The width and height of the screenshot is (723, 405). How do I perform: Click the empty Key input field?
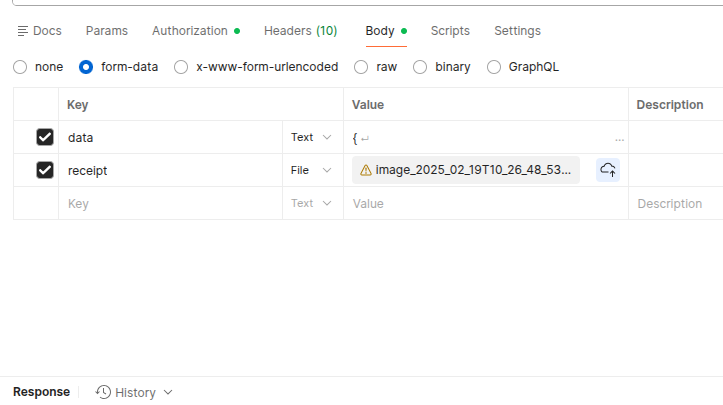pyautogui.click(x=170, y=203)
